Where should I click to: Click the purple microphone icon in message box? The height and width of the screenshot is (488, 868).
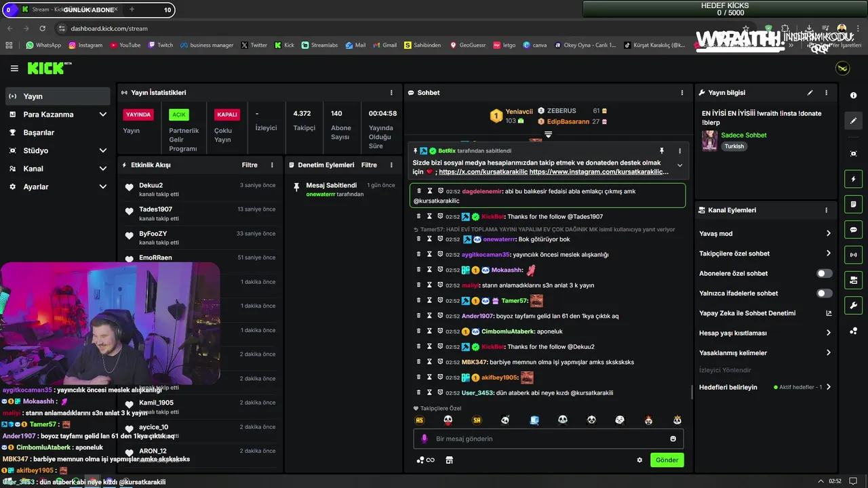pyautogui.click(x=425, y=439)
